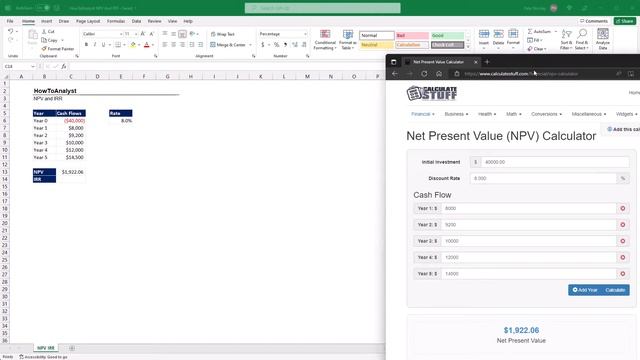640x360 pixels.
Task: Click the Excel search box
Action: (x=322, y=8)
